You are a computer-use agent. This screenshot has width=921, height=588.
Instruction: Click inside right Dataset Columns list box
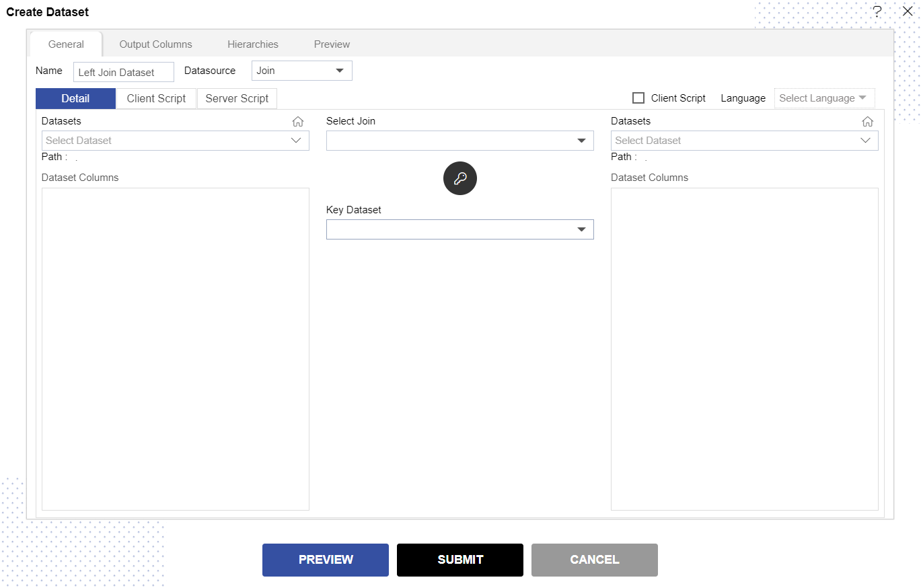pos(745,349)
